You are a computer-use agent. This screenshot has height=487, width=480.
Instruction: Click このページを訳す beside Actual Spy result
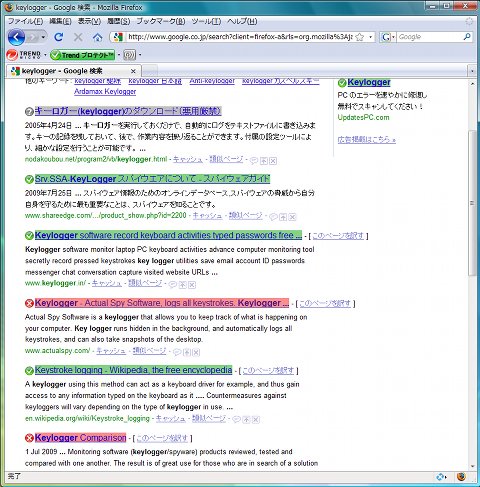click(x=325, y=303)
